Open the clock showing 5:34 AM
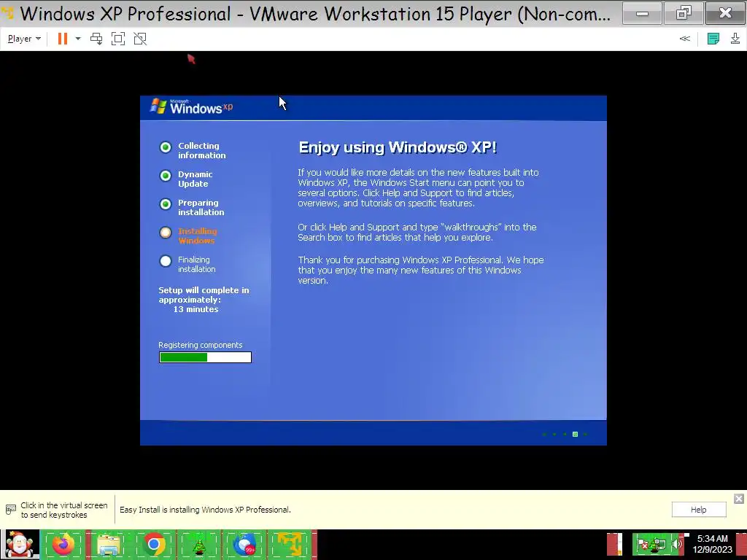Screen dimensions: 747x560 point(712,544)
